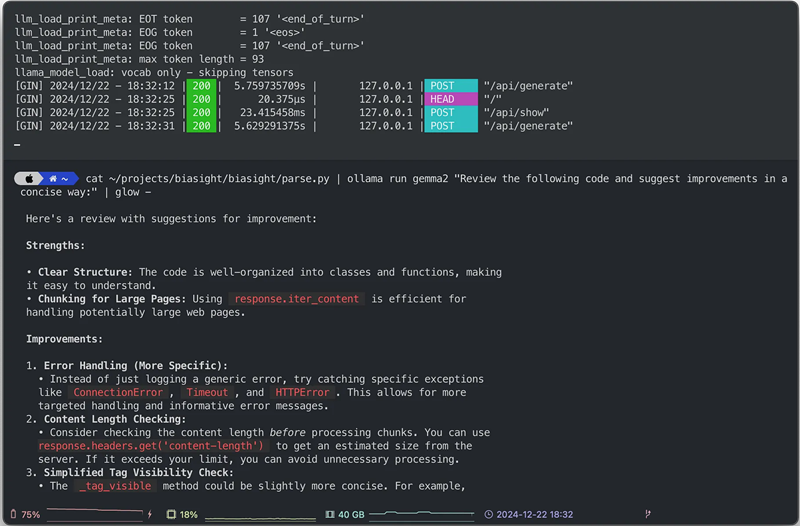
Task: Click the memory usage sparkline graph
Action: coord(421,513)
